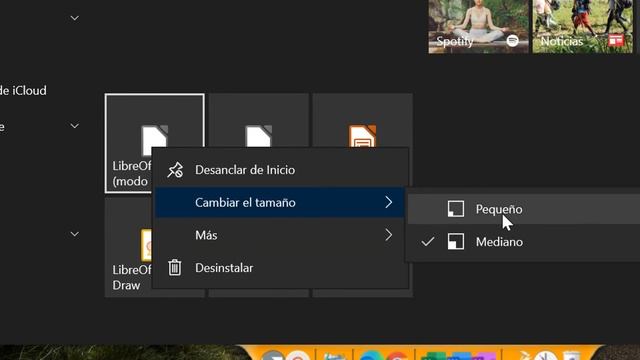640x360 pixels.
Task: Open the Más submenu entry
Action: click(x=280, y=235)
